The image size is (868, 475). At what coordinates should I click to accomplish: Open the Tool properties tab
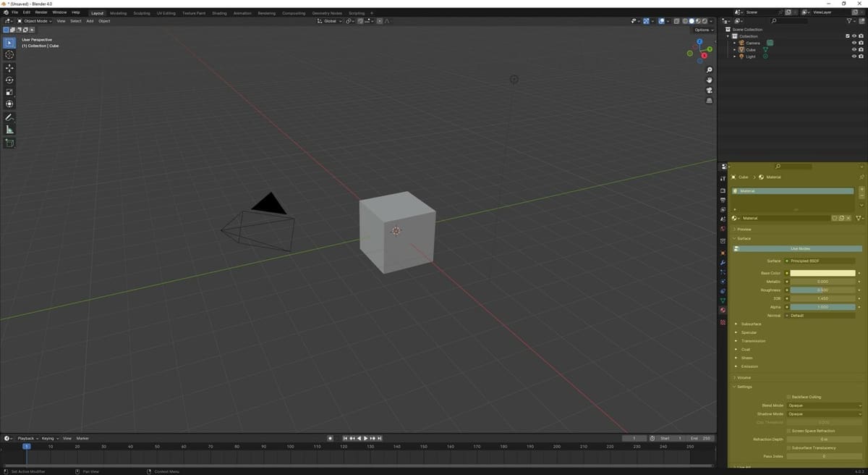tap(723, 178)
